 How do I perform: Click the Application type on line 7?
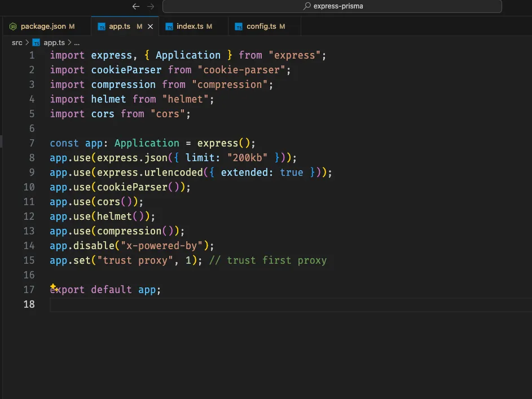pos(147,143)
